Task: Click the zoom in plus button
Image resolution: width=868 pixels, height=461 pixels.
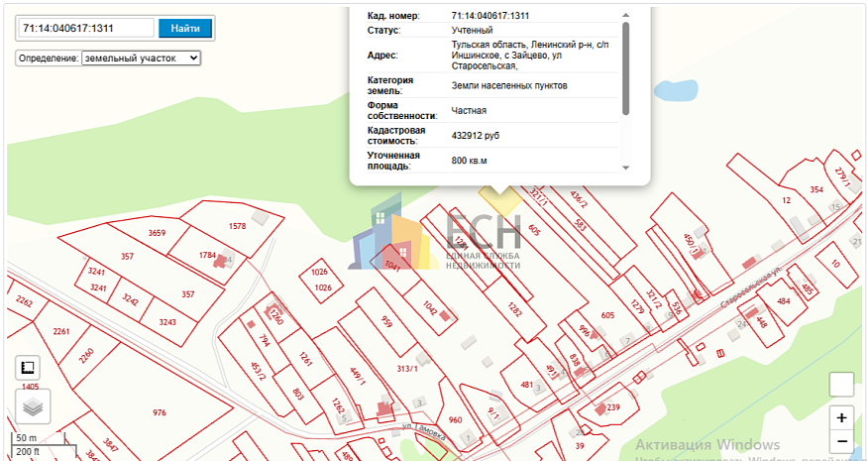Action: coord(842,417)
